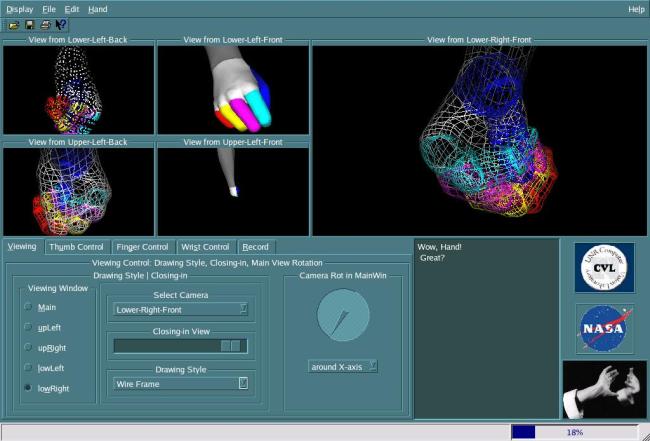
Task: Open the Hand menu
Action: pyautogui.click(x=97, y=9)
